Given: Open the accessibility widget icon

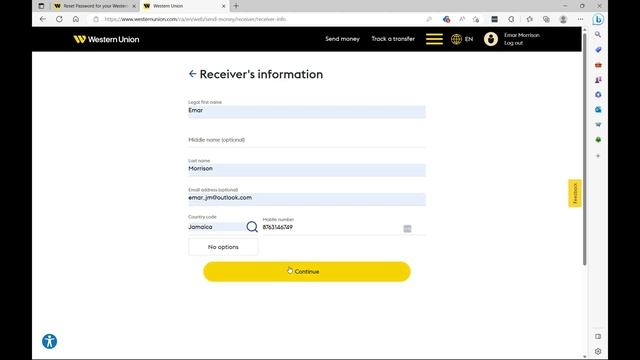Looking at the screenshot, I should pyautogui.click(x=49, y=341).
